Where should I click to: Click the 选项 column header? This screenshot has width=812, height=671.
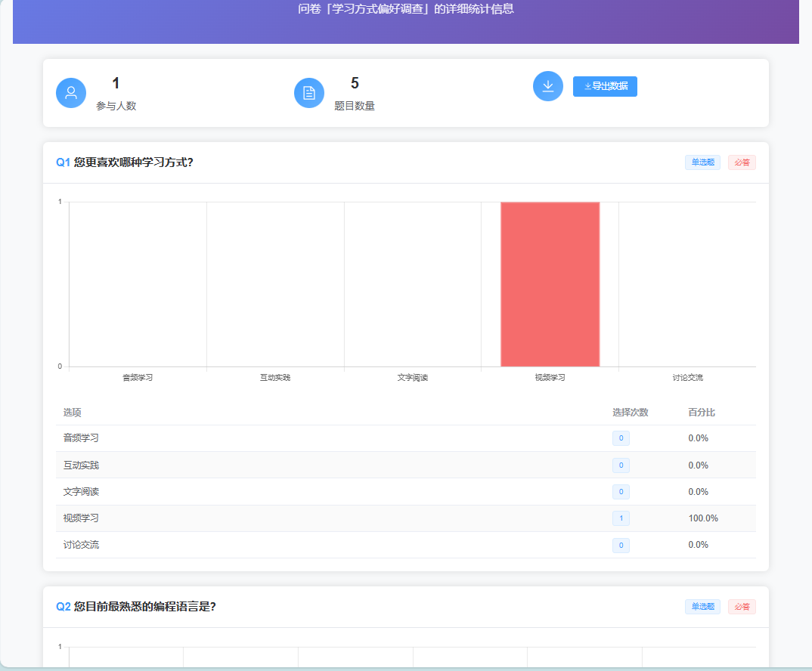[x=72, y=413]
